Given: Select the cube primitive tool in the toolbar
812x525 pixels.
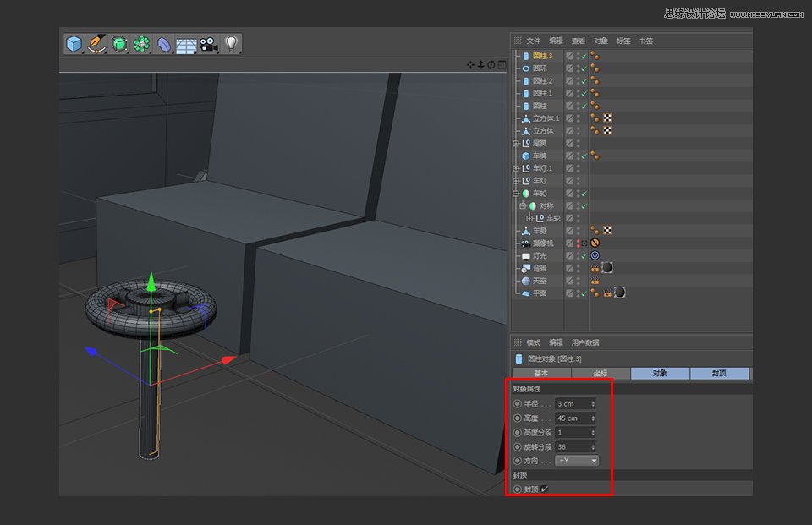Looking at the screenshot, I should click(74, 42).
